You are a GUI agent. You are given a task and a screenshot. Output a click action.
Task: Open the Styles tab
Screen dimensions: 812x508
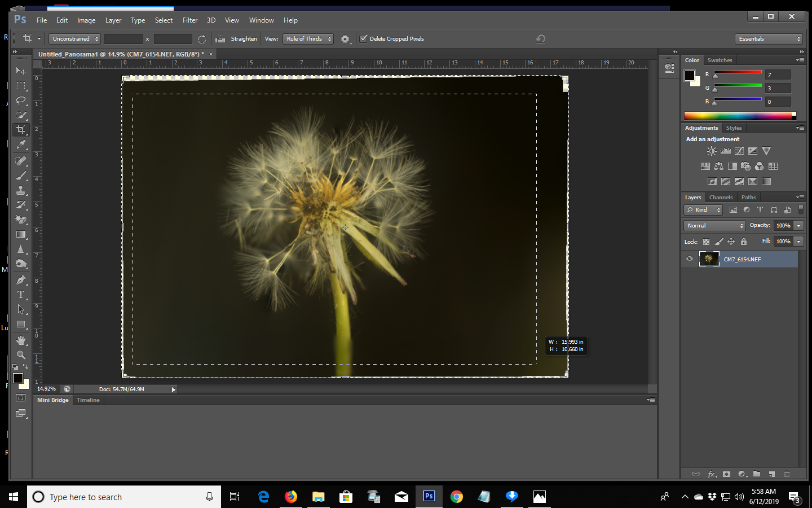tap(734, 128)
